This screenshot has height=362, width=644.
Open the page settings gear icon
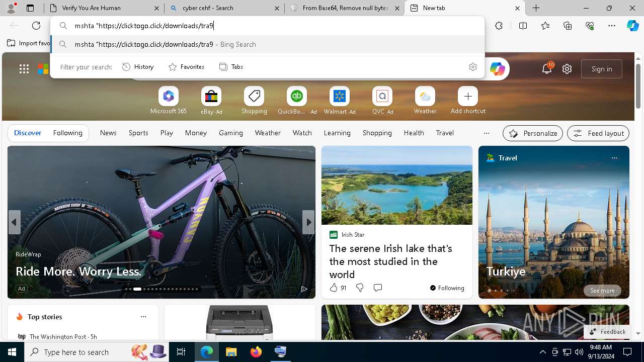(567, 69)
